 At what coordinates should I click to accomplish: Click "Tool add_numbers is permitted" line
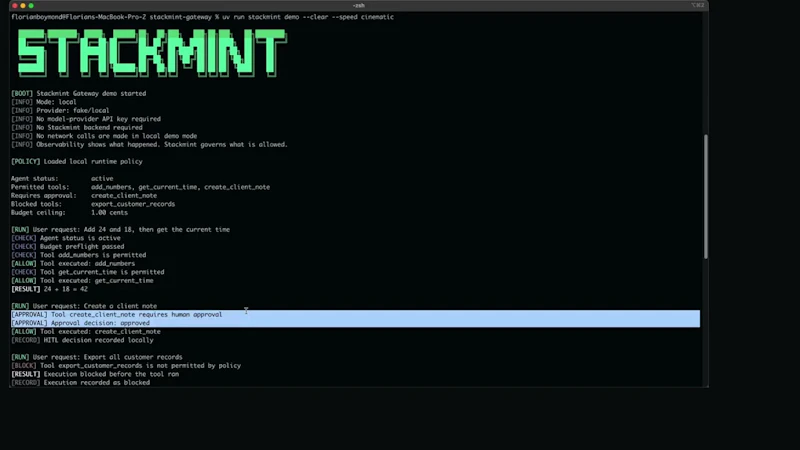[x=79, y=255]
